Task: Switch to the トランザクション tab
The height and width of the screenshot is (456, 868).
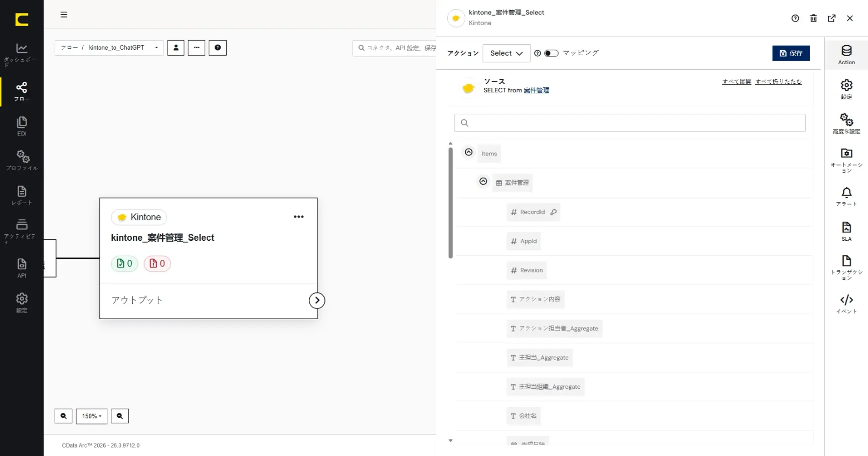Action: tap(846, 267)
